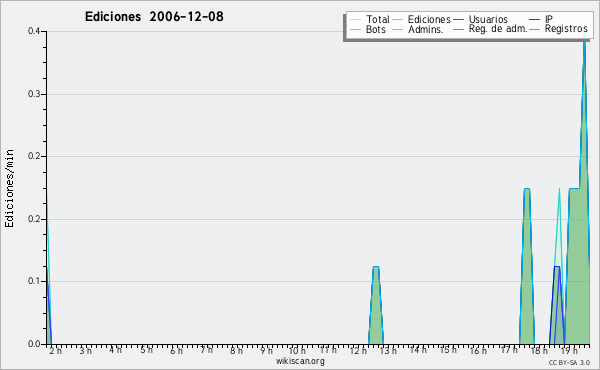Click the "7 h" x-axis label
Image resolution: width=600 pixels, height=370 pixels.
[207, 350]
